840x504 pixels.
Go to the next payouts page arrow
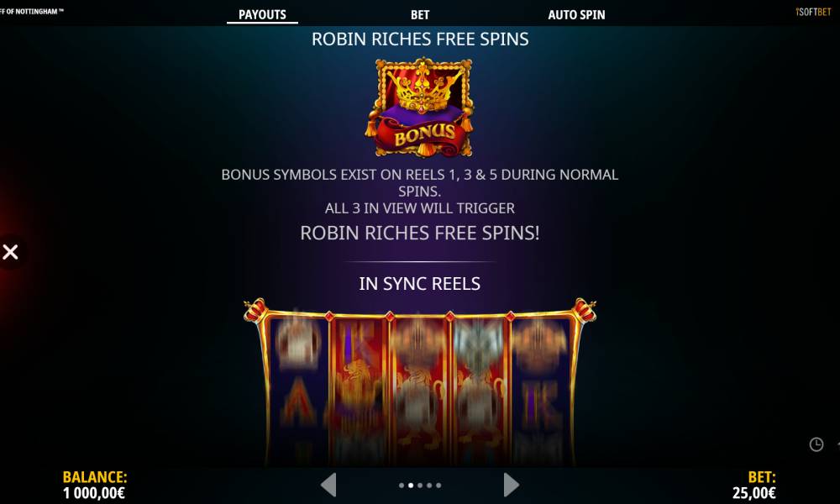click(x=511, y=485)
